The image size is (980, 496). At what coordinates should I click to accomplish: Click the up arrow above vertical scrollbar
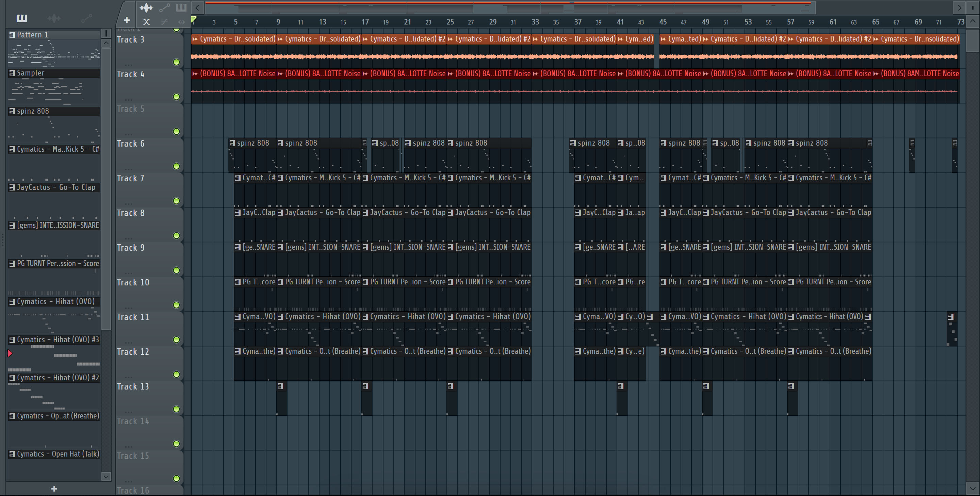pyautogui.click(x=973, y=21)
